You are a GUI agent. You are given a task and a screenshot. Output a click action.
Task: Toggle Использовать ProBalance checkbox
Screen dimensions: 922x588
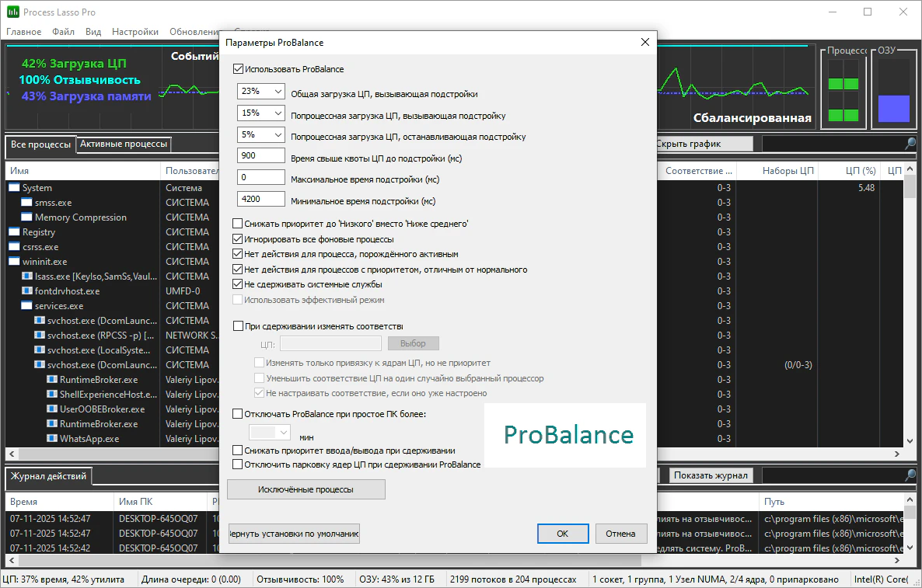click(238, 68)
